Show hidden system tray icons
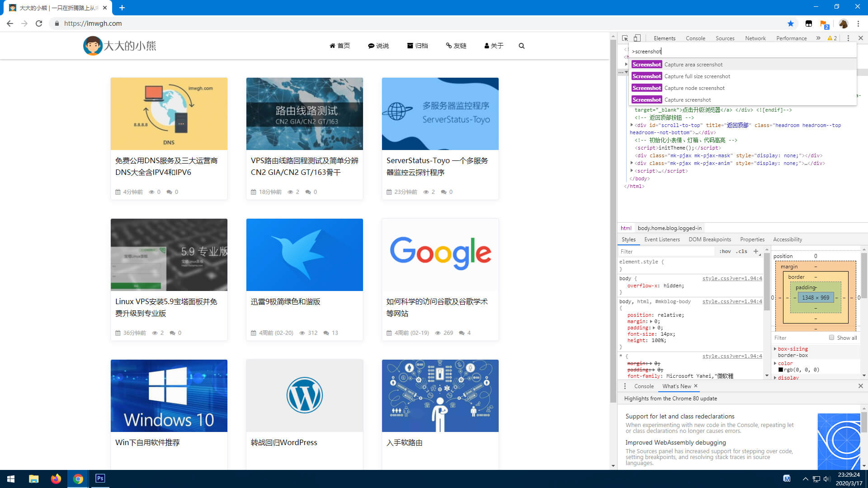 (805, 479)
